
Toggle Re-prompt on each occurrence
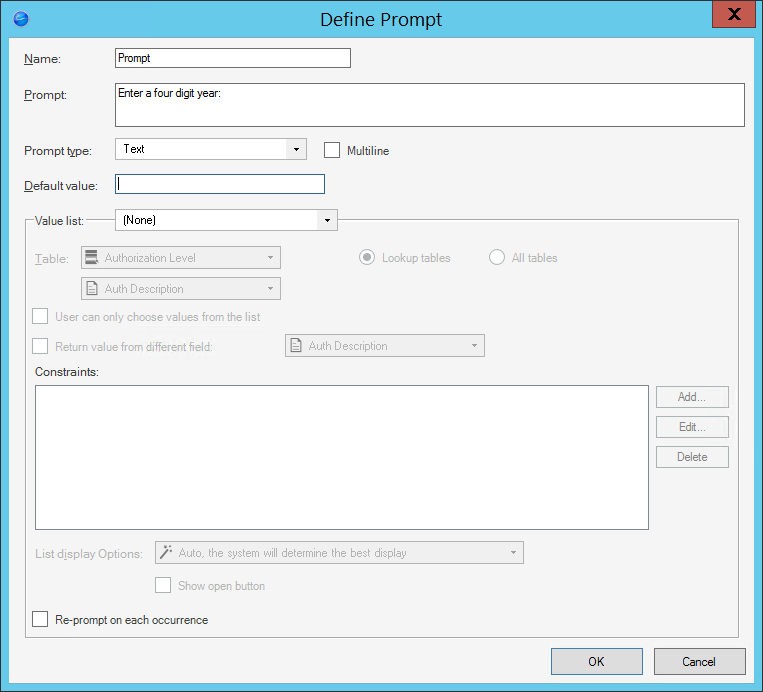point(40,620)
